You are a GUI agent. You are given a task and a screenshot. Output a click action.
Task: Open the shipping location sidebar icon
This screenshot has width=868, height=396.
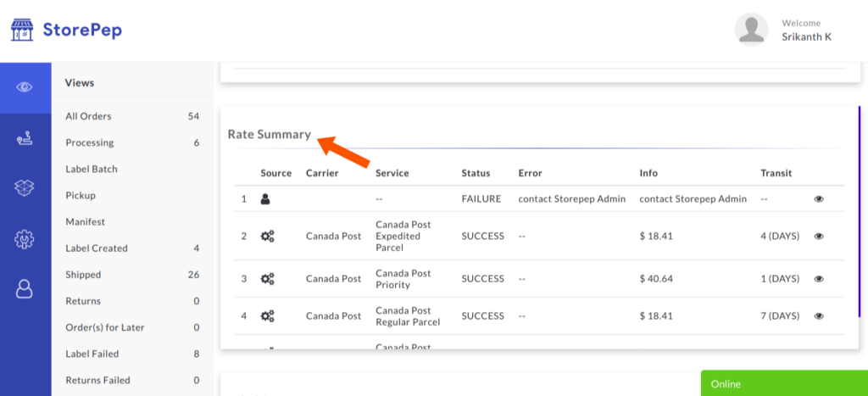click(25, 140)
